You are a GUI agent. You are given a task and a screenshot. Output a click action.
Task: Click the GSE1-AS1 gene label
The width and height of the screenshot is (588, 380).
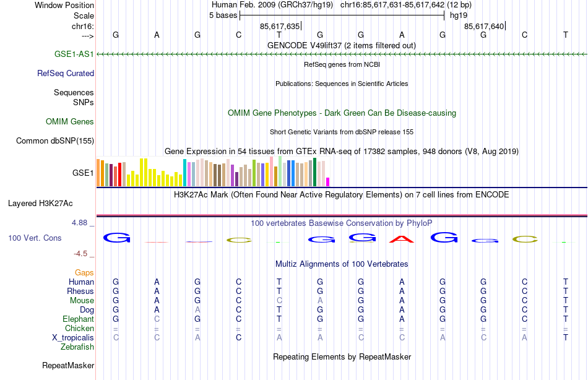pos(74,54)
